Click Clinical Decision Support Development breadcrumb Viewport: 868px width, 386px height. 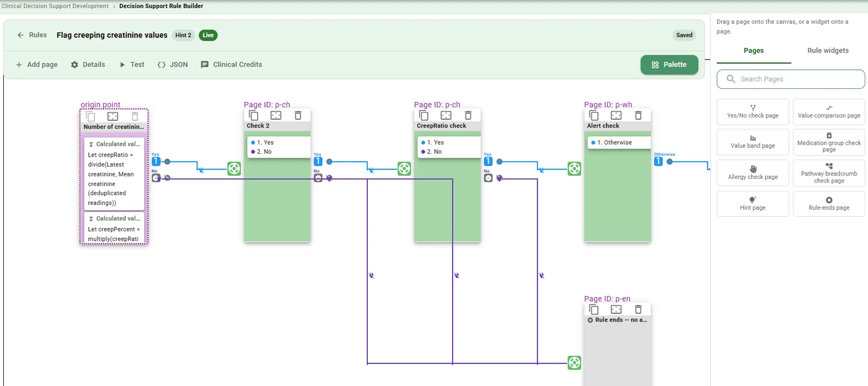[55, 6]
